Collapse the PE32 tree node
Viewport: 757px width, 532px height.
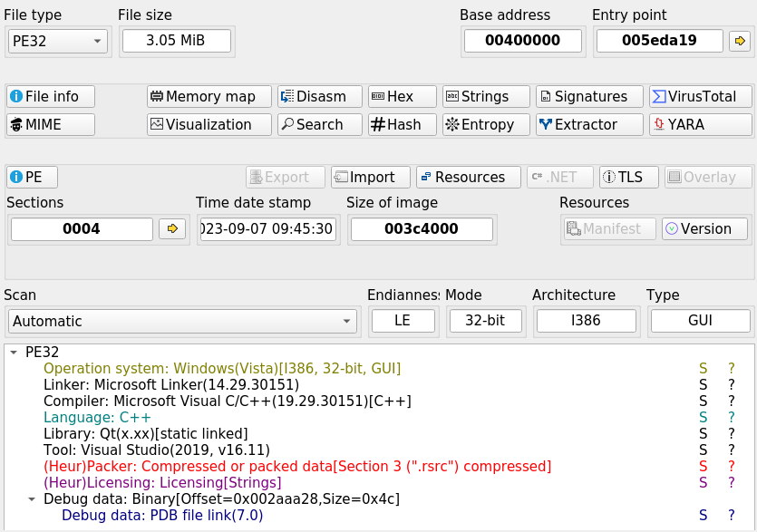point(14,353)
